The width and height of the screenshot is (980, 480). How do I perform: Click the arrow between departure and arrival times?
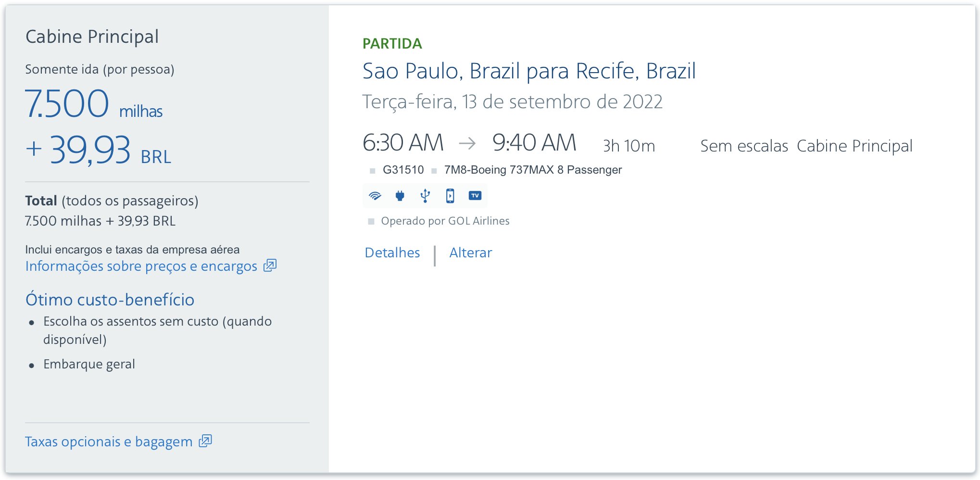(467, 143)
